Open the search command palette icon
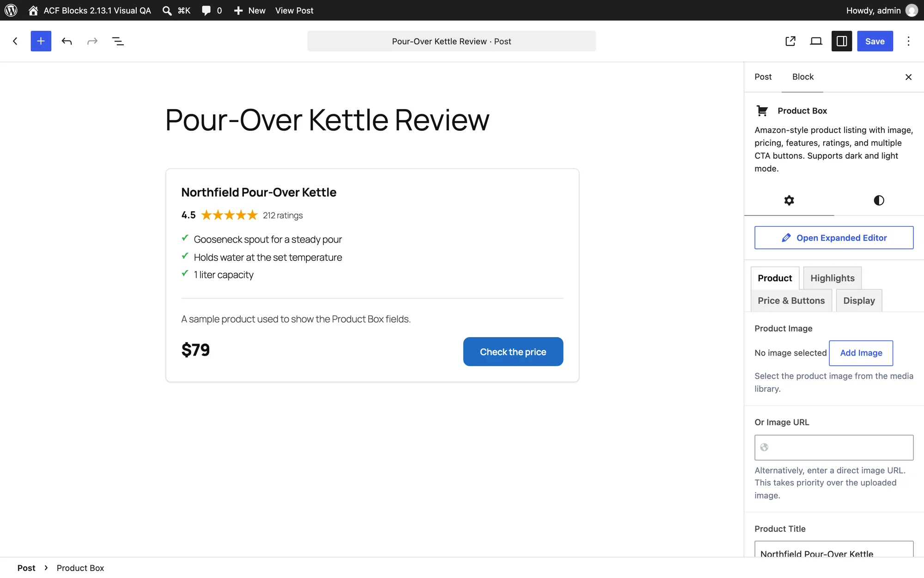 pyautogui.click(x=167, y=10)
